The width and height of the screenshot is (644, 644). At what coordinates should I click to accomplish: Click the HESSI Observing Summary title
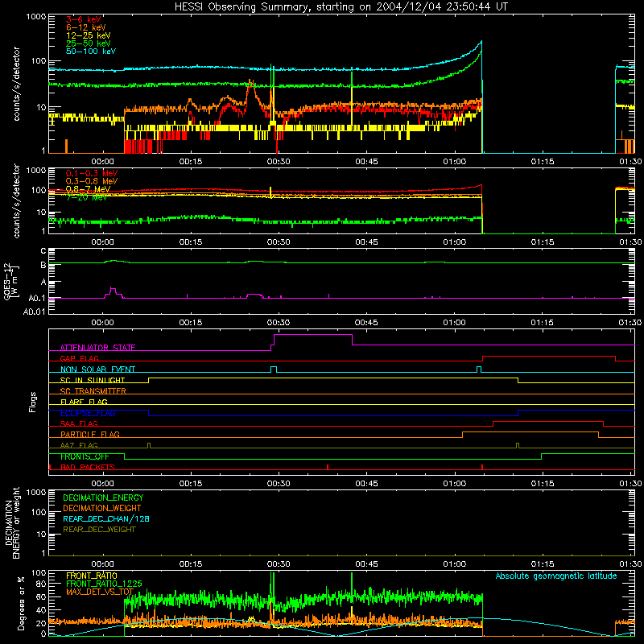[x=341, y=7]
